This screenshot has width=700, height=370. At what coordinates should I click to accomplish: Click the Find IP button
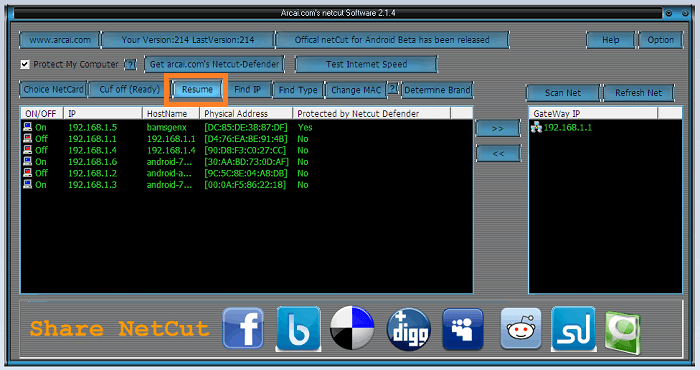pyautogui.click(x=247, y=89)
